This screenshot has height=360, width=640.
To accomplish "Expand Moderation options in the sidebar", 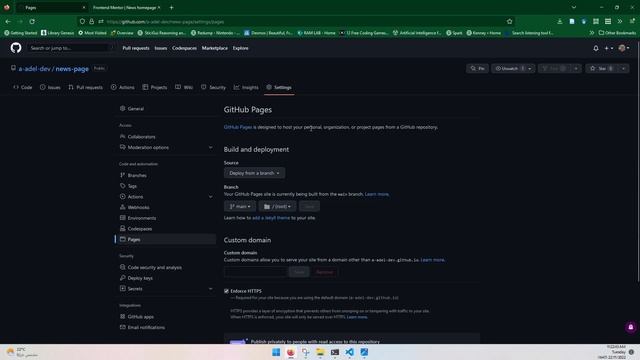I will point(165,147).
